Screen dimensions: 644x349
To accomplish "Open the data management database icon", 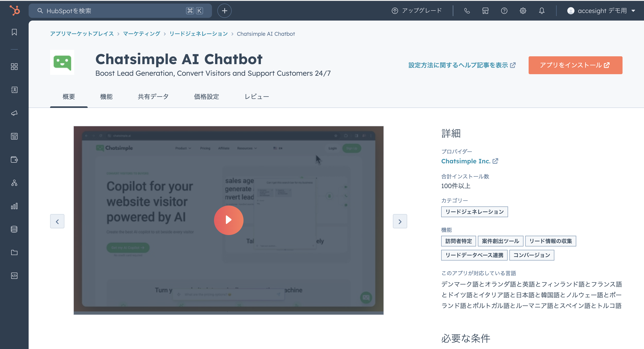I will (14, 229).
